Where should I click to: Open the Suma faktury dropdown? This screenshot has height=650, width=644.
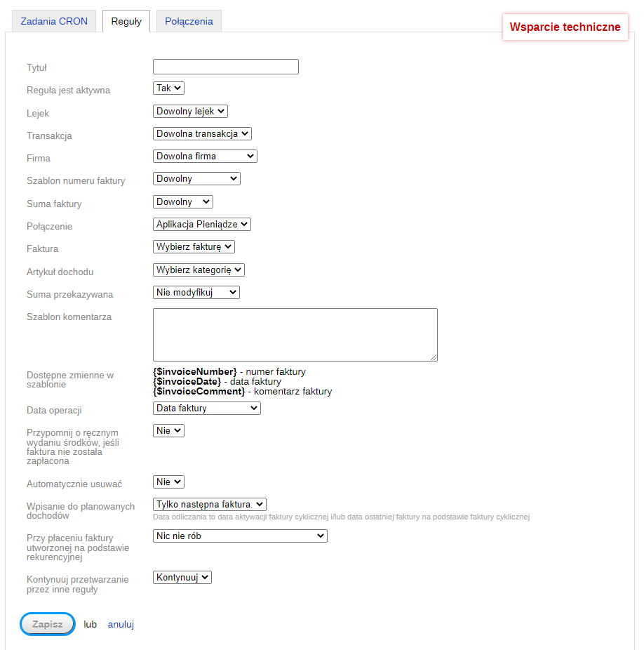point(182,202)
